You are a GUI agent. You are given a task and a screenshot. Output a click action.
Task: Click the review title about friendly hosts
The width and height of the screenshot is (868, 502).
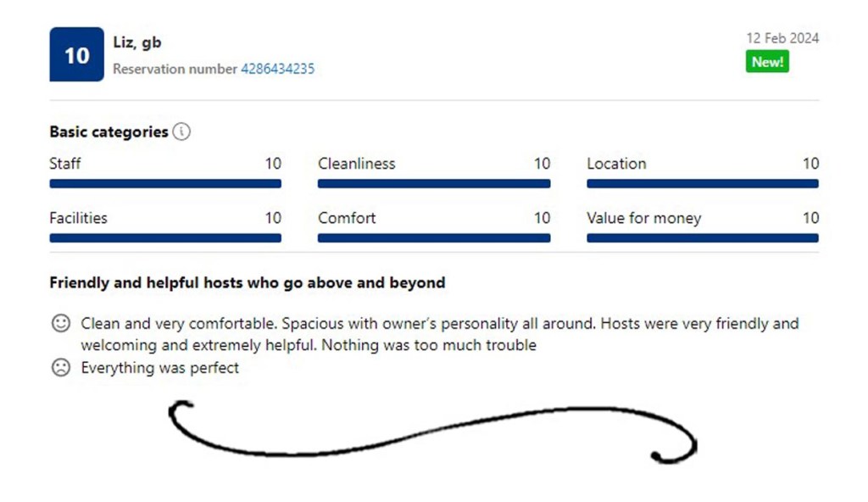248,283
